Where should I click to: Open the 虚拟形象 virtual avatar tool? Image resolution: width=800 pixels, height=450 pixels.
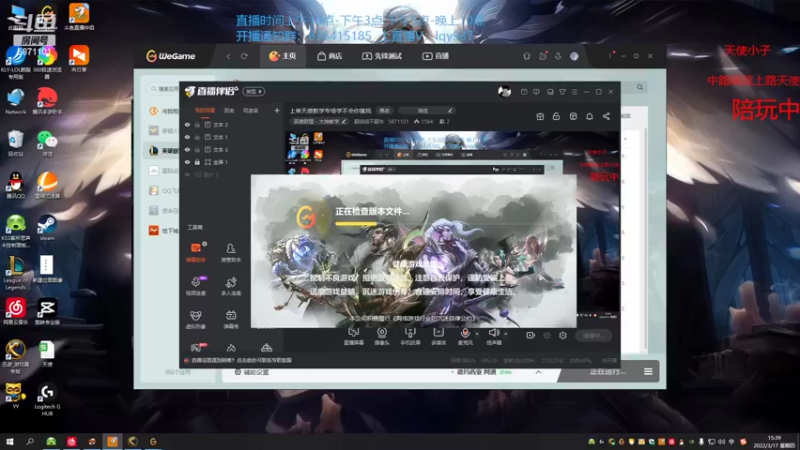tap(195, 319)
